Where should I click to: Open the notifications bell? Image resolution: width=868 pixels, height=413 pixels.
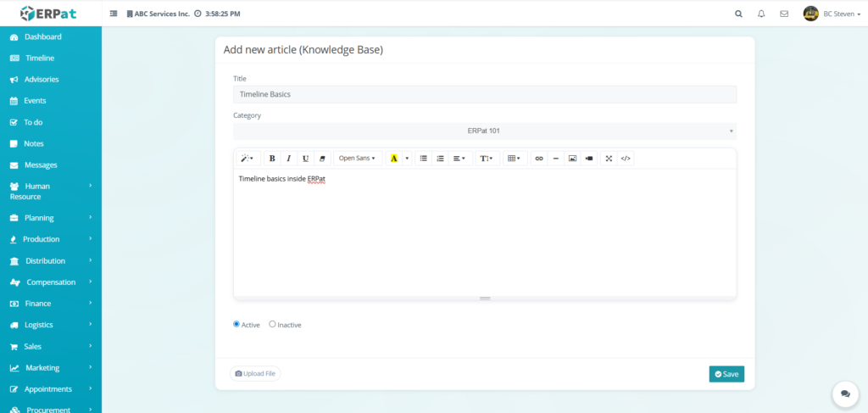761,14
